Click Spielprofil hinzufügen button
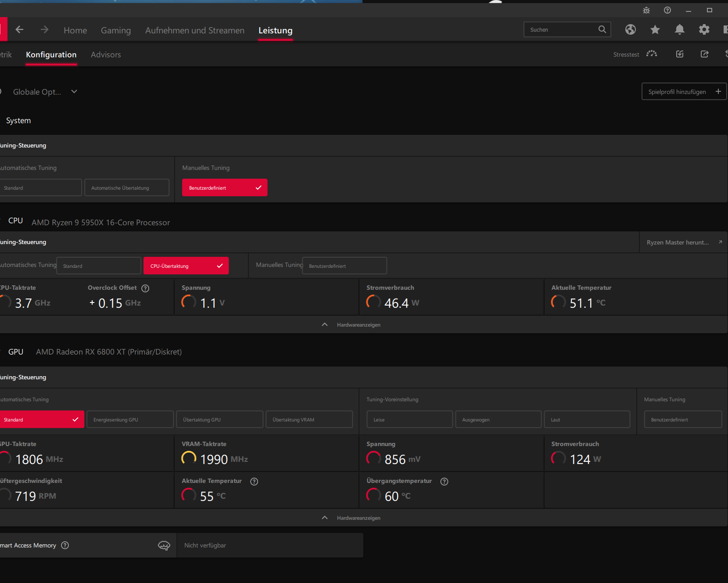The height and width of the screenshot is (583, 728). 684,91
